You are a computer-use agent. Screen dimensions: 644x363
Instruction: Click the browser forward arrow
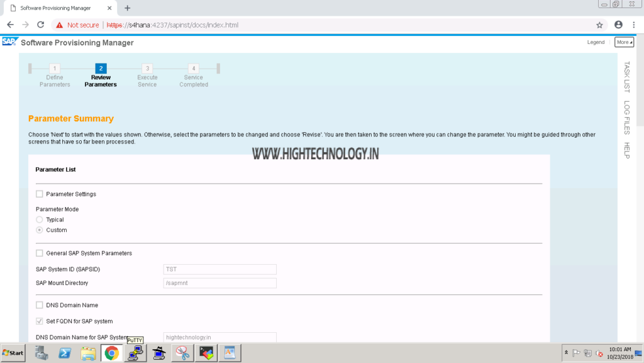pyautogui.click(x=25, y=25)
